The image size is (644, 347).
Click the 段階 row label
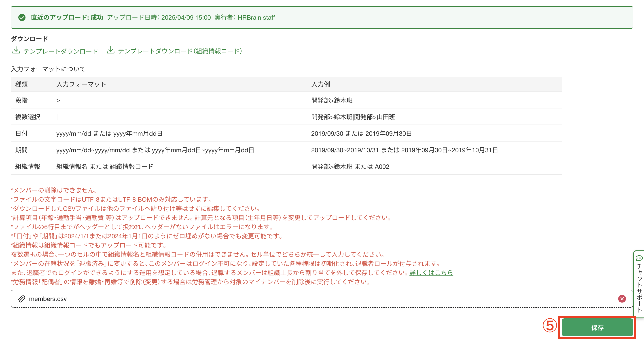coord(21,100)
